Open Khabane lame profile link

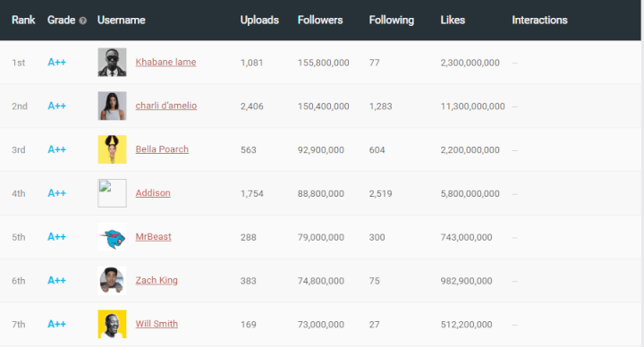(166, 62)
